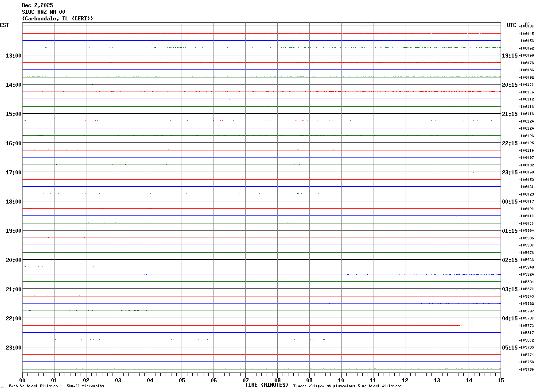Click the DC offset value '-106062'
The image size is (536, 392).
(x=526, y=48)
